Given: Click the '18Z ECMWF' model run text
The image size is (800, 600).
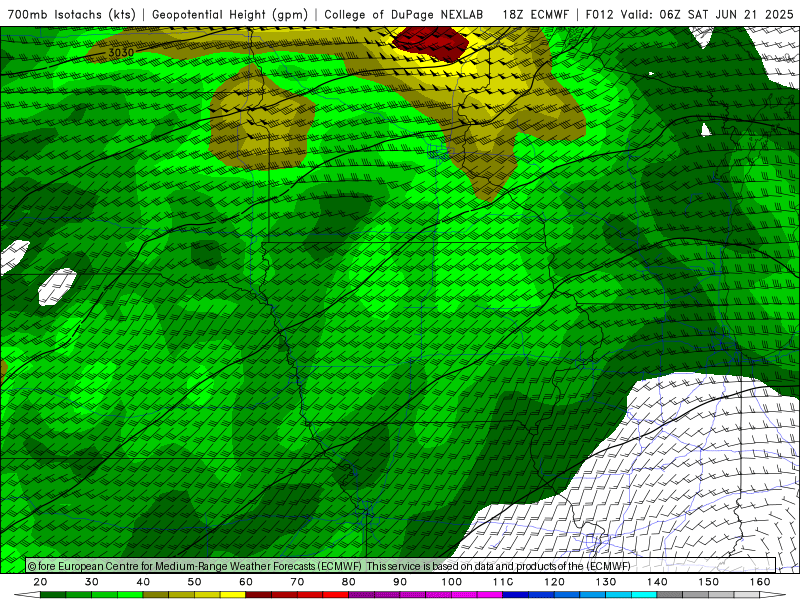Looking at the screenshot, I should click(535, 14).
